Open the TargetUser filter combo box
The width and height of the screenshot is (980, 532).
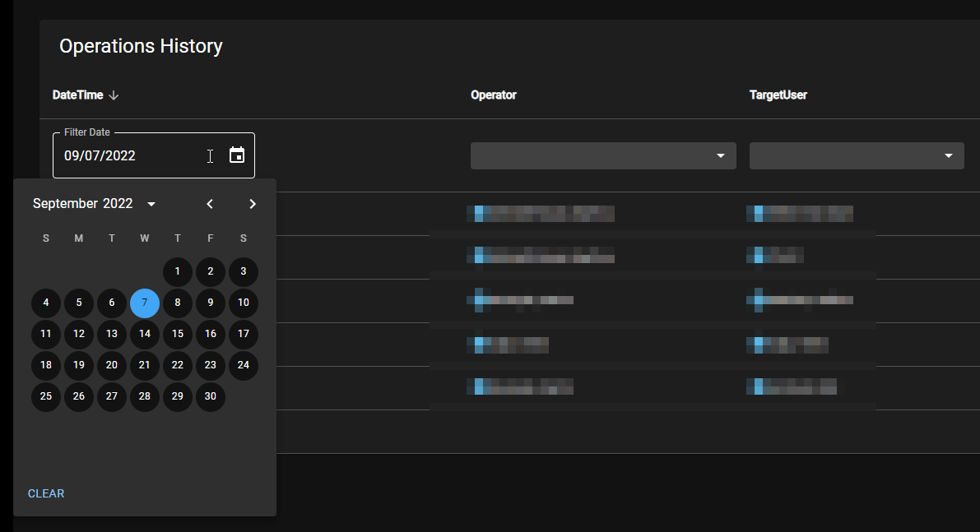pyautogui.click(x=857, y=155)
